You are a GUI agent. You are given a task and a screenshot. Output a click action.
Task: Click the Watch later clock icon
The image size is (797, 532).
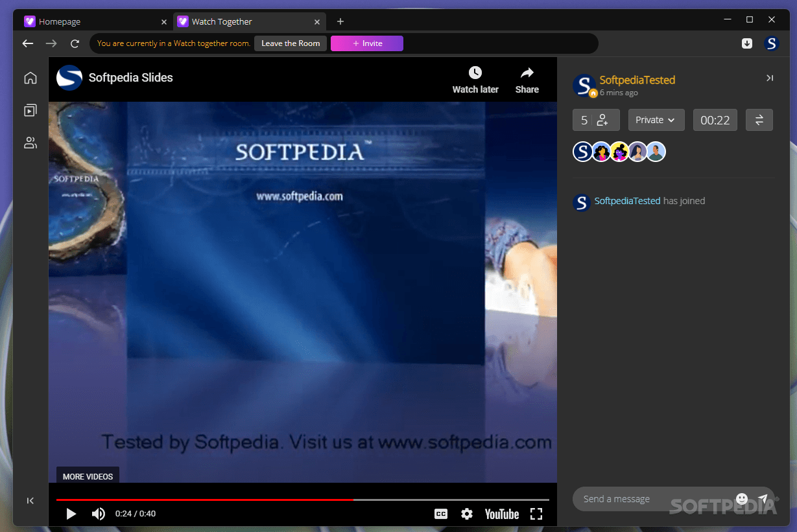pyautogui.click(x=475, y=73)
